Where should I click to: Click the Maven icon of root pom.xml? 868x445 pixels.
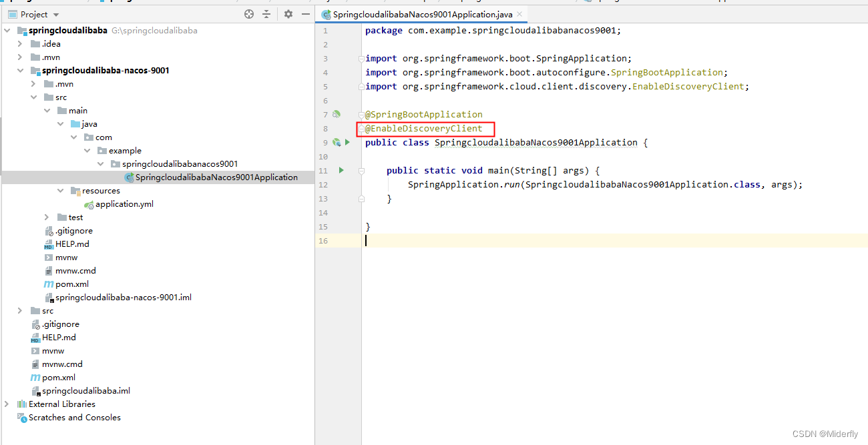(35, 378)
